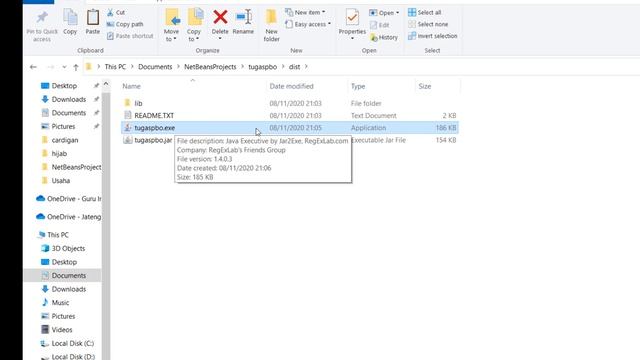Screen dimensions: 640x360
Task: Click Select none
Action: (428, 24)
